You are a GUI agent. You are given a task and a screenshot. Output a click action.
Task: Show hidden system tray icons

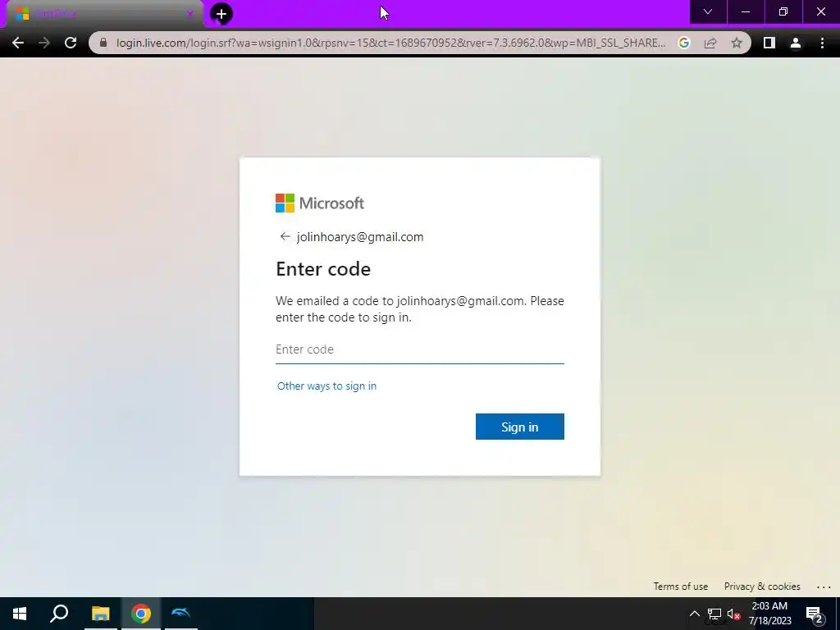point(694,614)
